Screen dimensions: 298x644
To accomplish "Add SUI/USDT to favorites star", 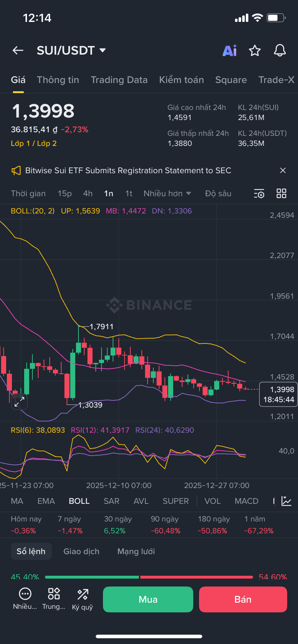I will click(x=255, y=51).
